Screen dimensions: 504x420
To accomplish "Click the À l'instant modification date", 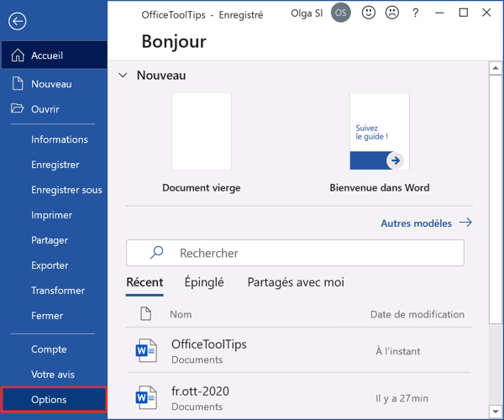I will point(398,351).
